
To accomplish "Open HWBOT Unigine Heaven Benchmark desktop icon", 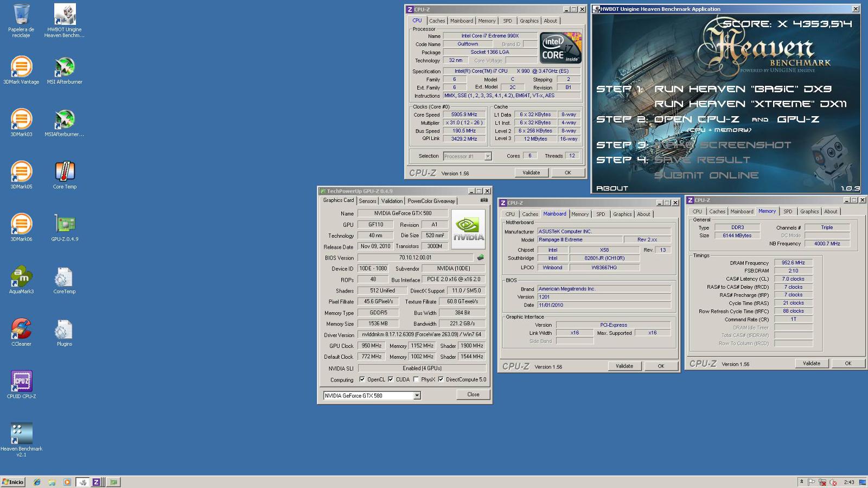I will click(x=65, y=21).
